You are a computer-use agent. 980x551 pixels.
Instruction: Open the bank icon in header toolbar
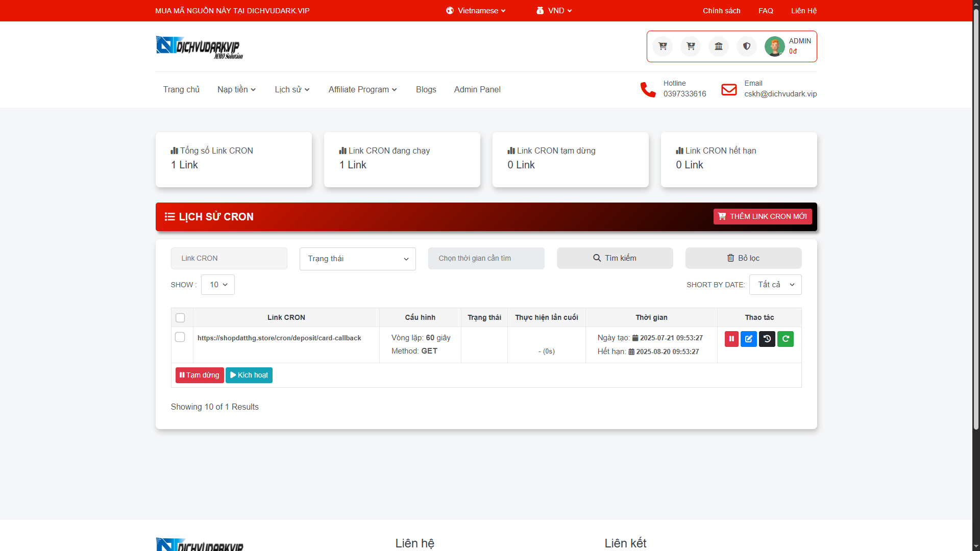(x=719, y=46)
